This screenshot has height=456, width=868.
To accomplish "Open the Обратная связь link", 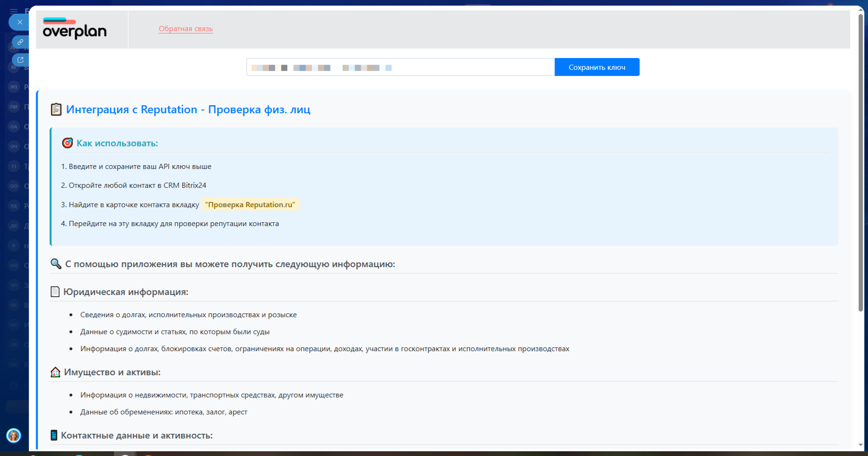I will coord(185,29).
